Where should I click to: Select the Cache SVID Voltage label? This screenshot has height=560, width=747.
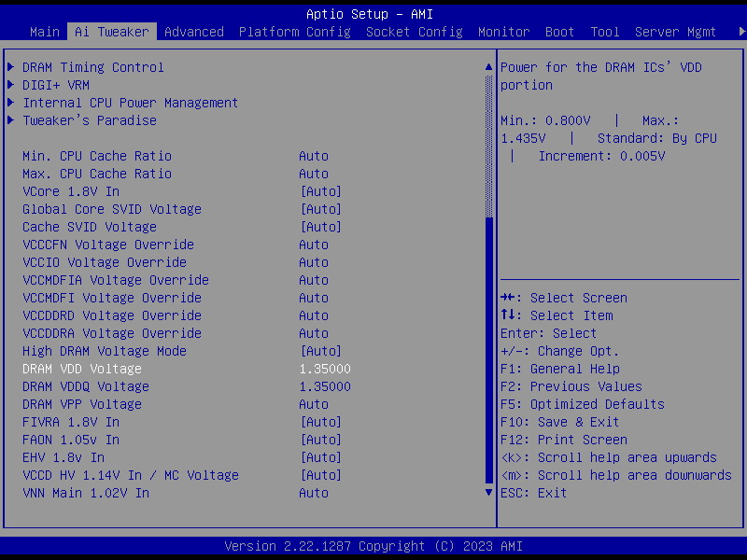(90, 227)
